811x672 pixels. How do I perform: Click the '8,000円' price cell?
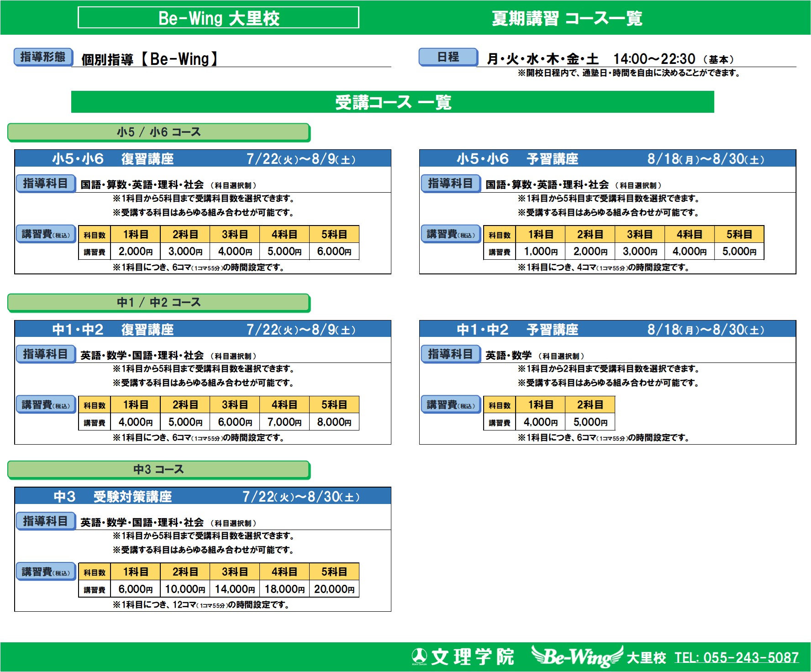[334, 422]
